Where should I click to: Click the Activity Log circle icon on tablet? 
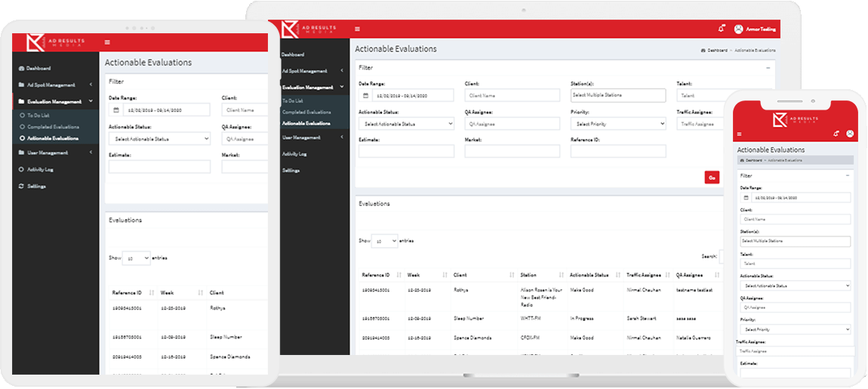(x=21, y=169)
